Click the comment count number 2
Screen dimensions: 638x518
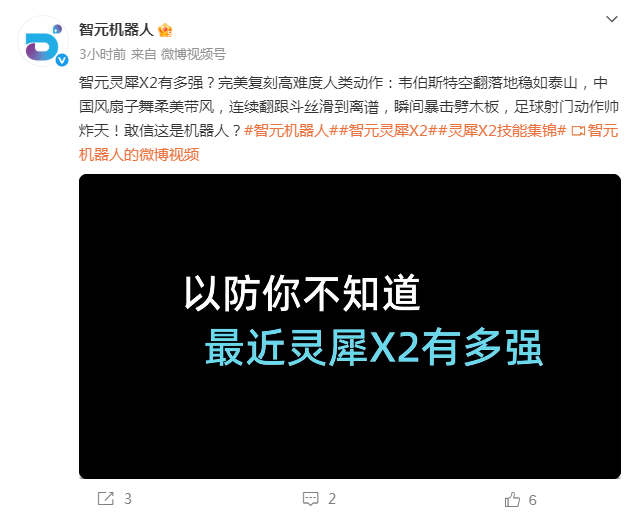(x=332, y=499)
